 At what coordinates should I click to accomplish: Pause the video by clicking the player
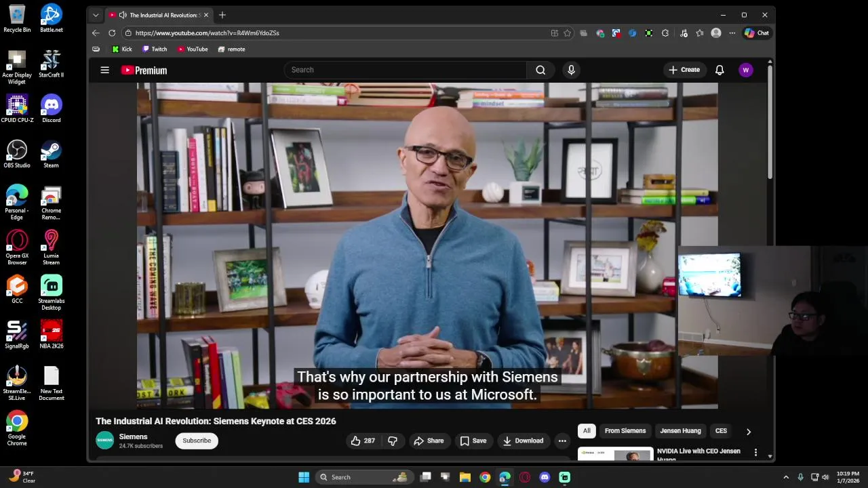(x=427, y=245)
